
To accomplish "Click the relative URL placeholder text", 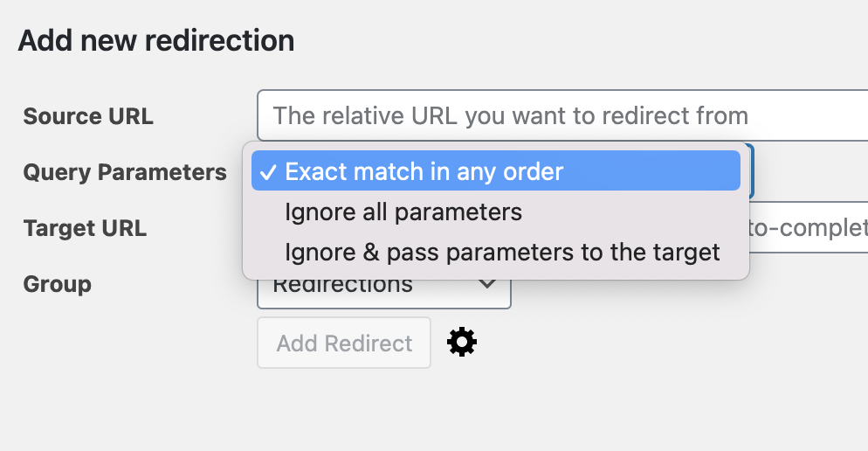I will click(510, 115).
